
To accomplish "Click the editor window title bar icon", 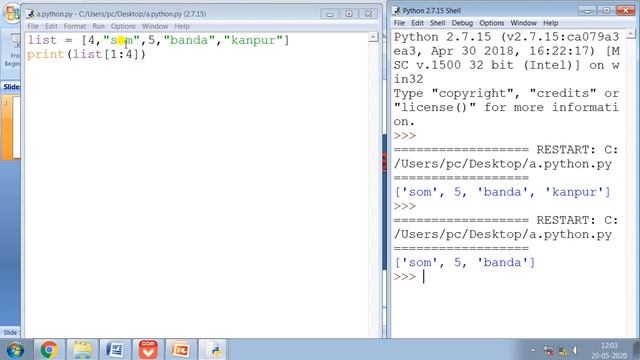I will (30, 14).
